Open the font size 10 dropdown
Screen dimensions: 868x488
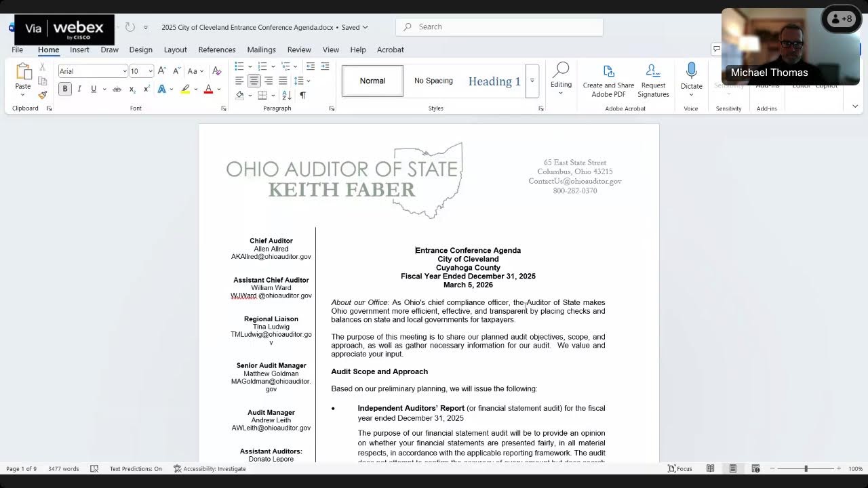point(151,71)
